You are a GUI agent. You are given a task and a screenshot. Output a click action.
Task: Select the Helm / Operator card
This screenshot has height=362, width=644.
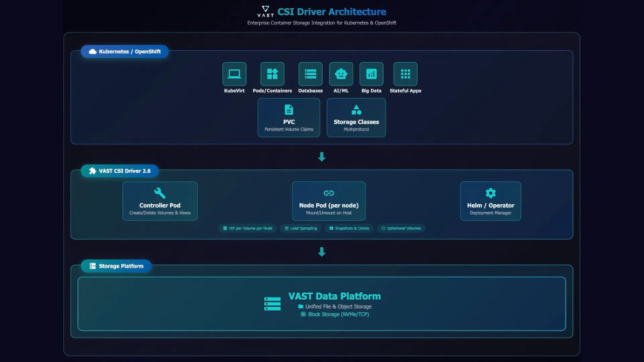pos(491,201)
